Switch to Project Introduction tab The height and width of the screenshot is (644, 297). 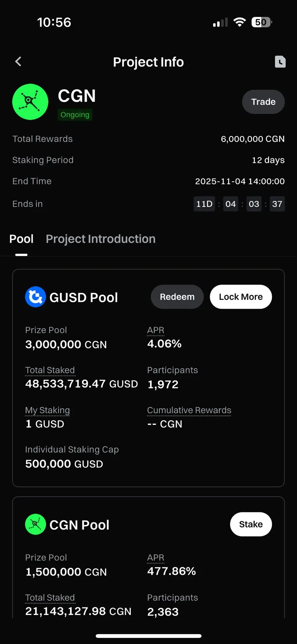pyautogui.click(x=101, y=239)
